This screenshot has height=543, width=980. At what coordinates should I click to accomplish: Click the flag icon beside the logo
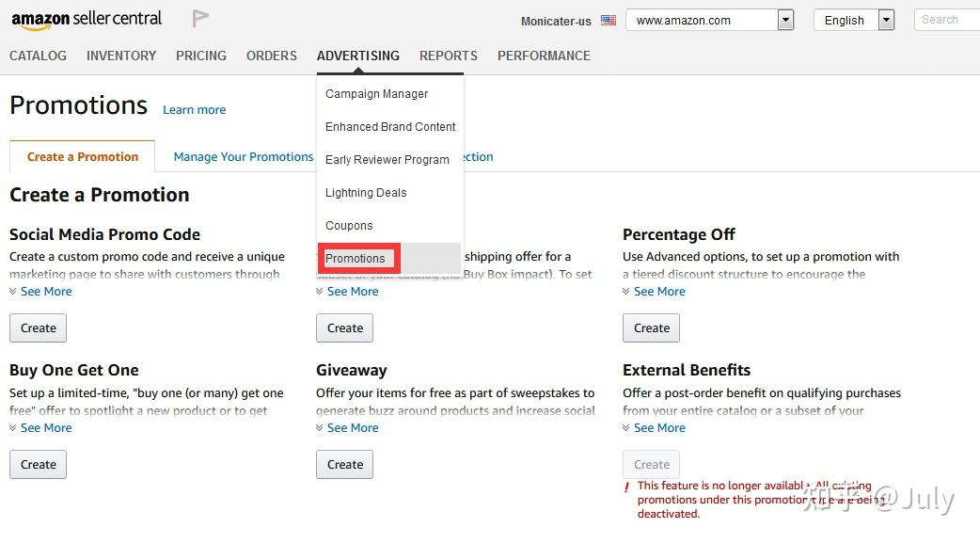point(200,19)
